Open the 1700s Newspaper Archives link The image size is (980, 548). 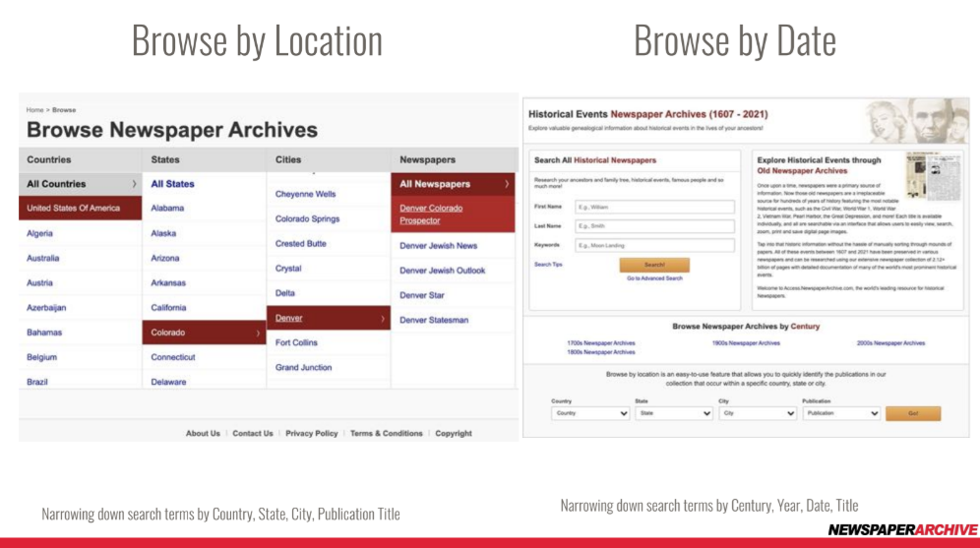(601, 343)
